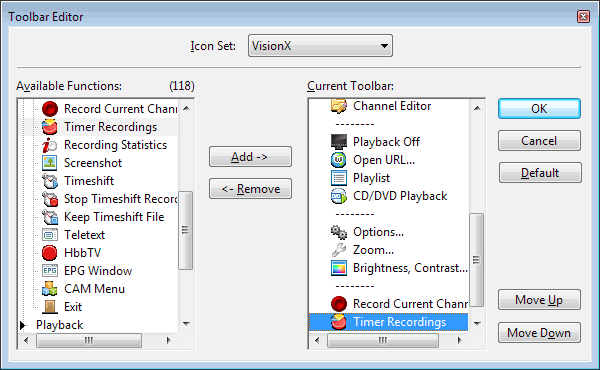Confirm with the OK button
Screen dimensions: 600x370
point(539,109)
